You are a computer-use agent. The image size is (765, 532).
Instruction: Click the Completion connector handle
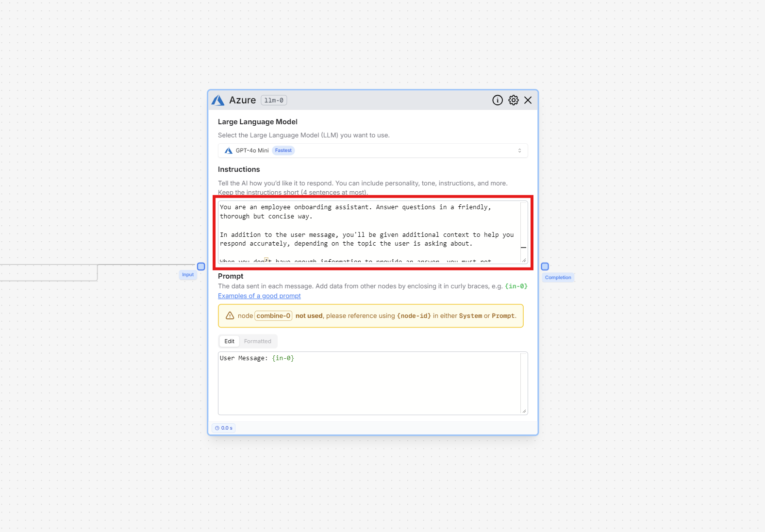[545, 266]
